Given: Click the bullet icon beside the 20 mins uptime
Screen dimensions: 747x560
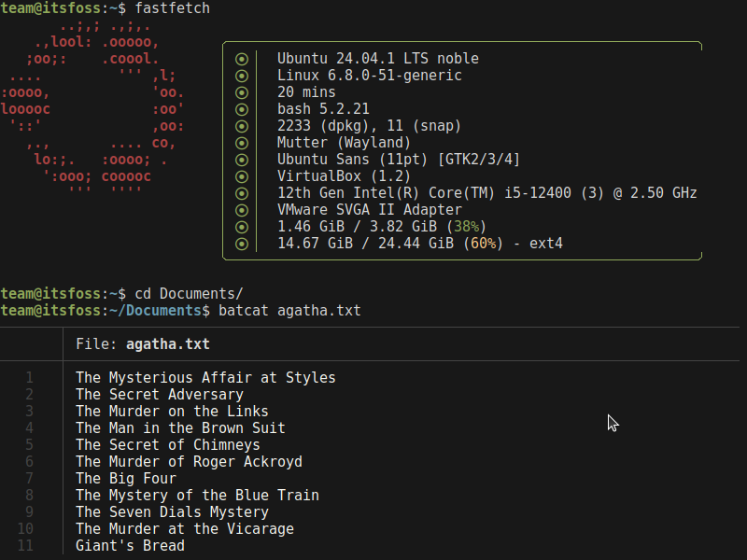Looking at the screenshot, I should (x=242, y=91).
